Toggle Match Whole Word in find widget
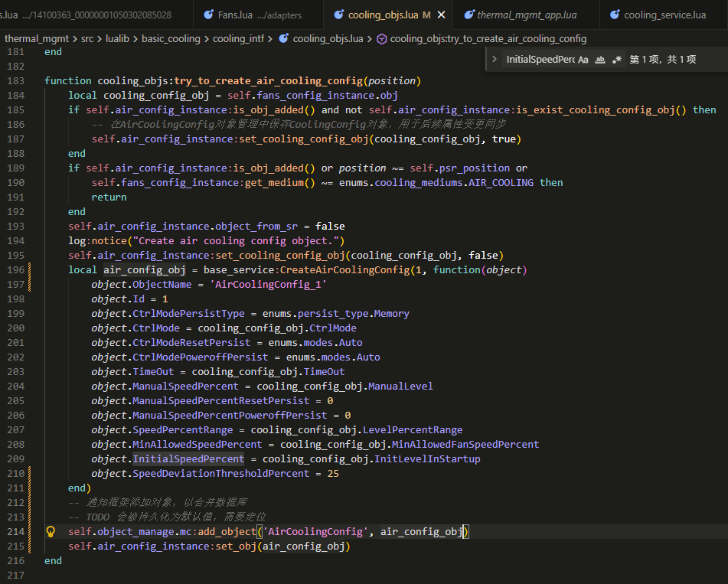This screenshot has height=584, width=728. click(600, 60)
